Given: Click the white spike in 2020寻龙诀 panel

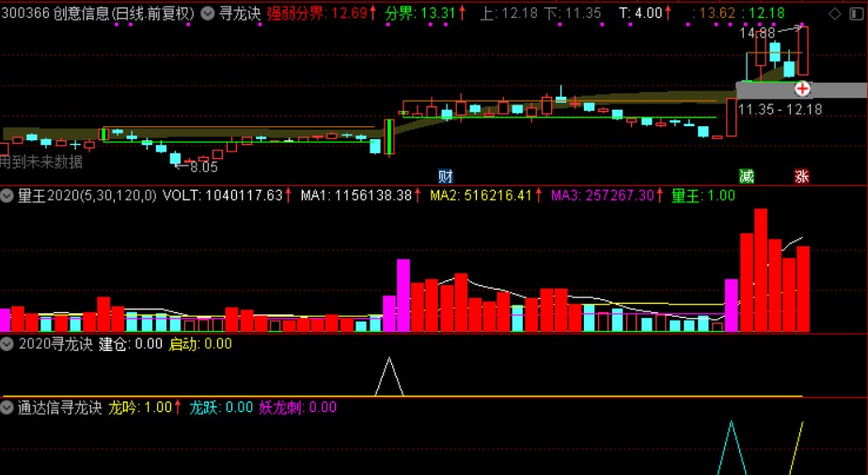Looking at the screenshot, I should pyautogui.click(x=389, y=376).
